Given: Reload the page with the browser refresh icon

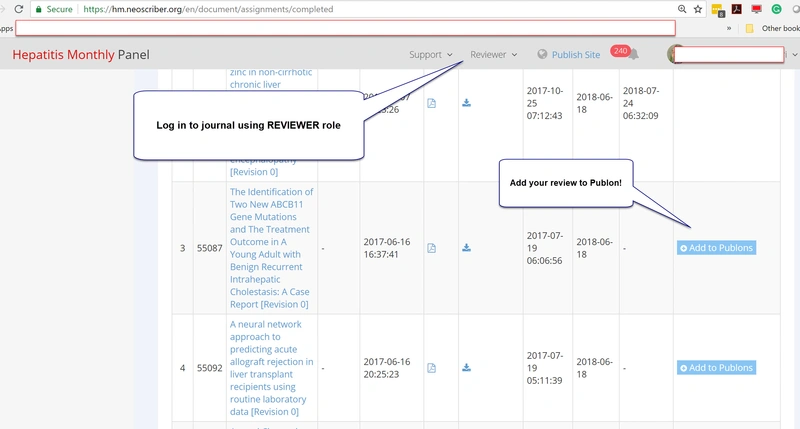Looking at the screenshot, I should click(19, 9).
